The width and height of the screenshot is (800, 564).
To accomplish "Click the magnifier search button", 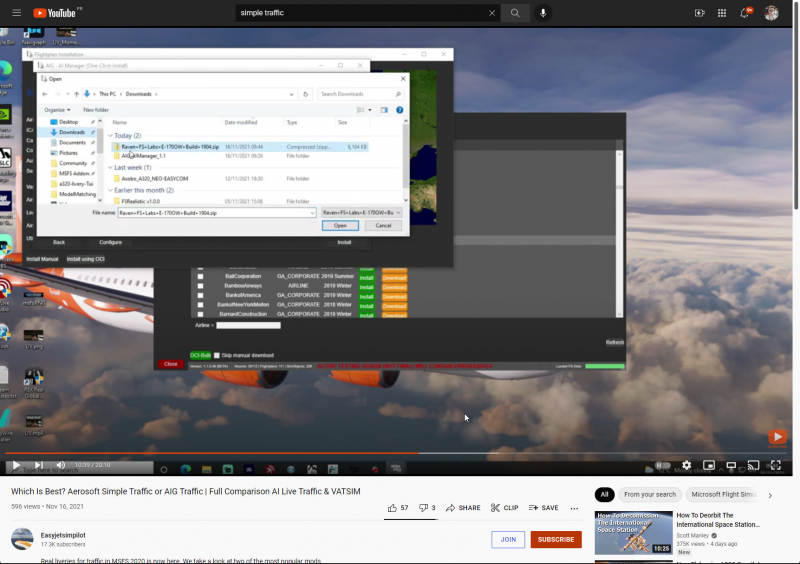I will 515,13.
